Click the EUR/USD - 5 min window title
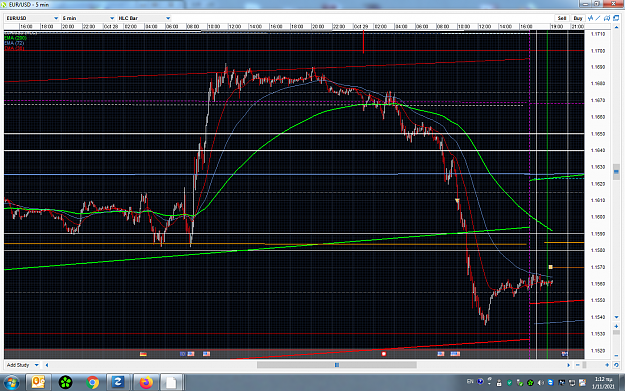Image resolution: width=625 pixels, height=391 pixels. (29, 5)
